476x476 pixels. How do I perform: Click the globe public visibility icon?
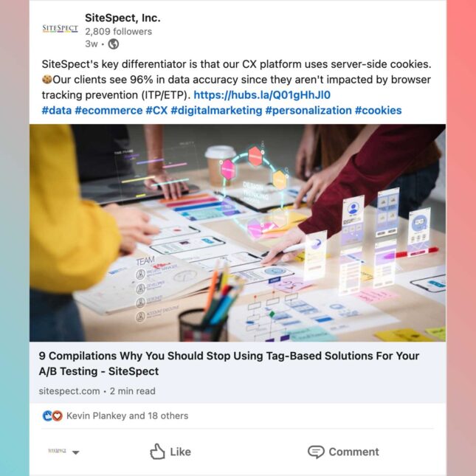point(114,44)
